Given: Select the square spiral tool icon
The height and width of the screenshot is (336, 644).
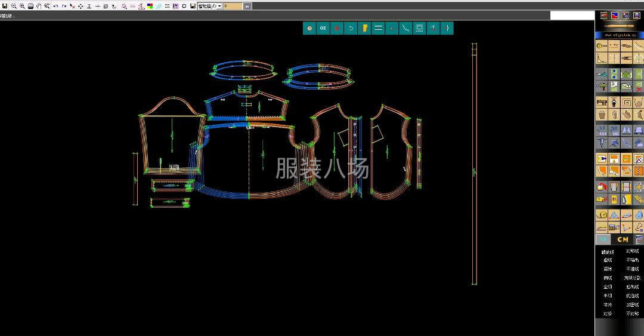Looking at the screenshot, I should (626, 103).
